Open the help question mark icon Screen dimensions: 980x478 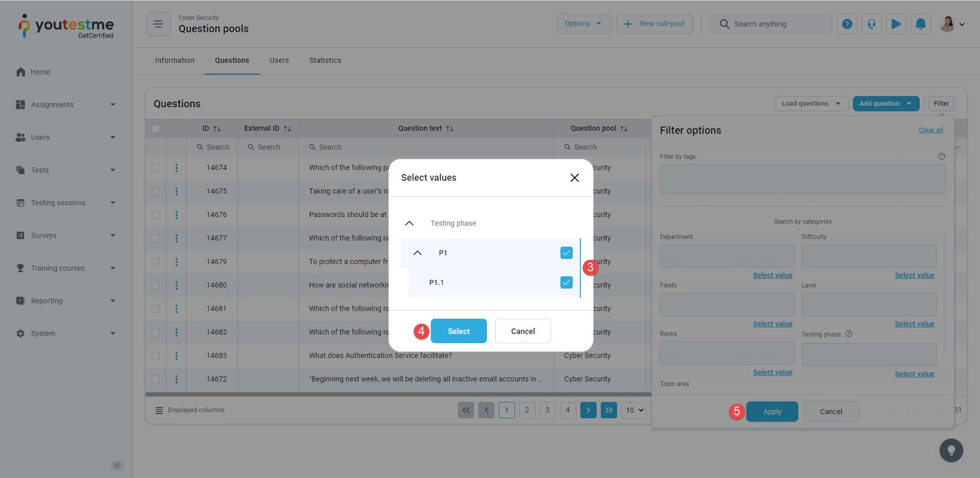(x=847, y=24)
